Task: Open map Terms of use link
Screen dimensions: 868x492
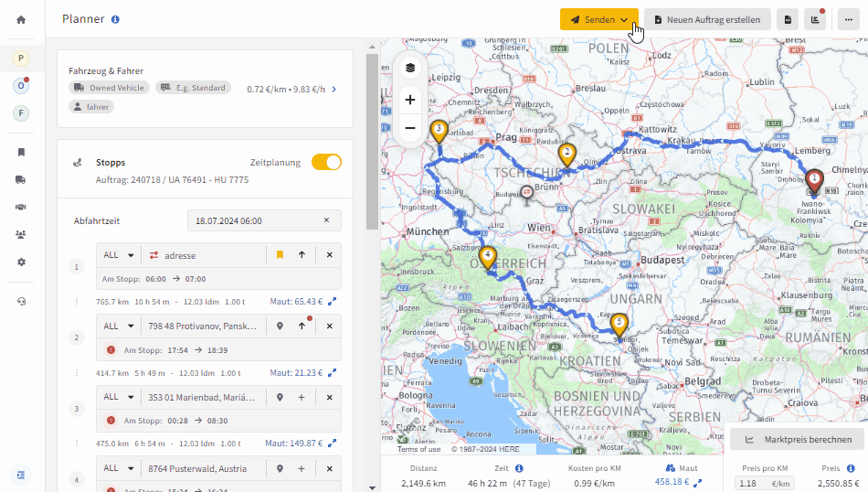Action: click(x=418, y=449)
